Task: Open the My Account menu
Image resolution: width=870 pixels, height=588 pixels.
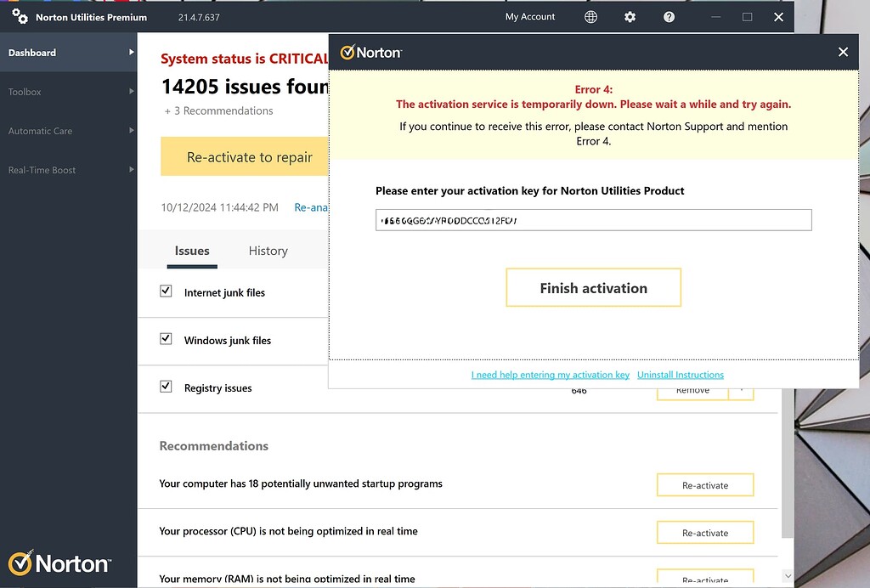Action: pyautogui.click(x=529, y=16)
